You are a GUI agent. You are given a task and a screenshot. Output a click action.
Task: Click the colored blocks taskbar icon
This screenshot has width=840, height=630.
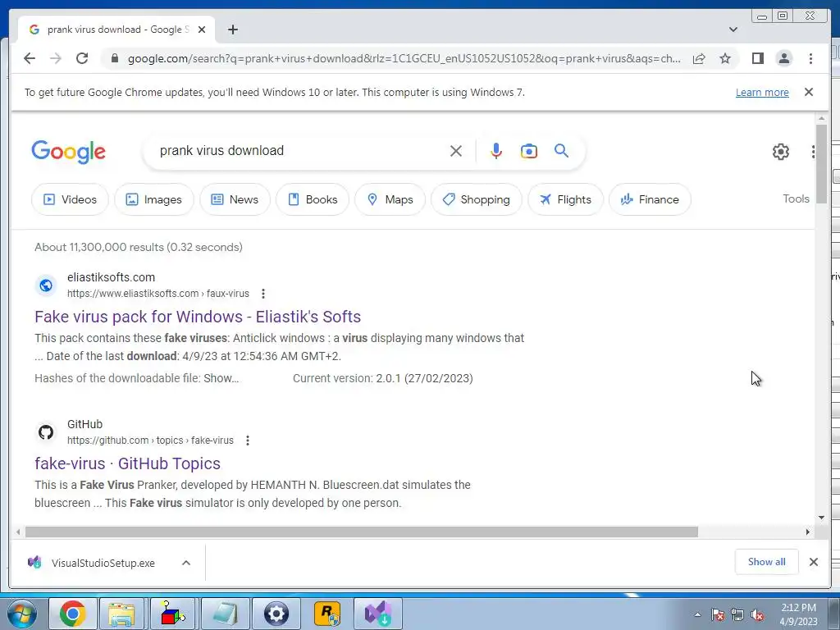click(x=172, y=614)
